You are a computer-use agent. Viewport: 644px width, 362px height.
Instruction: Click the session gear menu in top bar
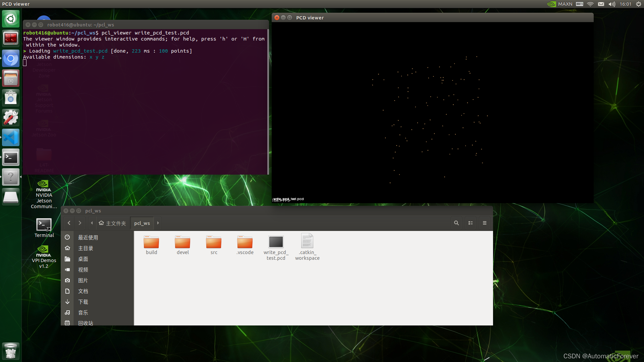click(x=639, y=4)
